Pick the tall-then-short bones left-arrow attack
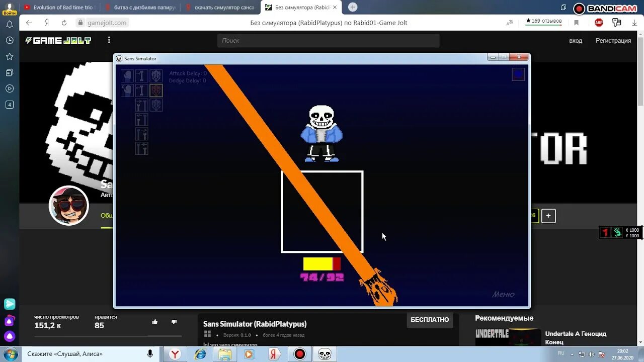Image resolution: width=644 pixels, height=362 pixels. [142, 148]
